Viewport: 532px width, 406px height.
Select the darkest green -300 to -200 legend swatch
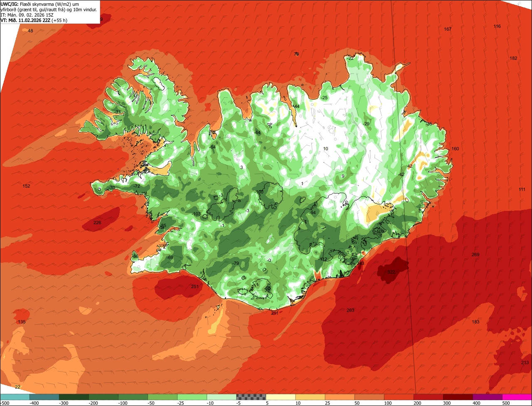point(74,397)
